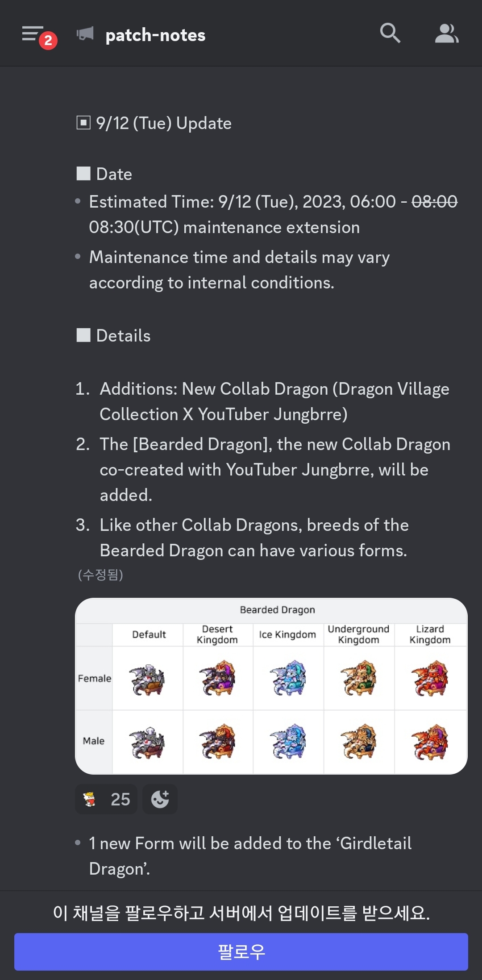This screenshot has width=482, height=980.
Task: Tap the "9/12 (Tue) Update" heading
Action: tap(163, 123)
